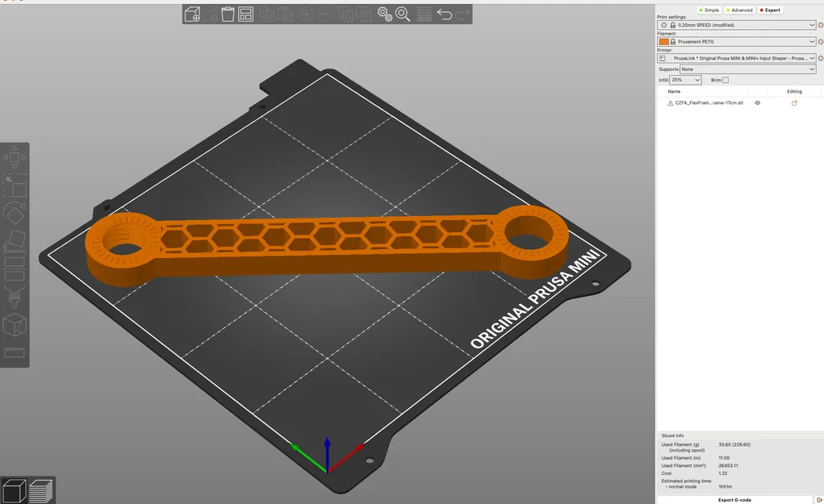Open variable layer height tool

(x=424, y=15)
